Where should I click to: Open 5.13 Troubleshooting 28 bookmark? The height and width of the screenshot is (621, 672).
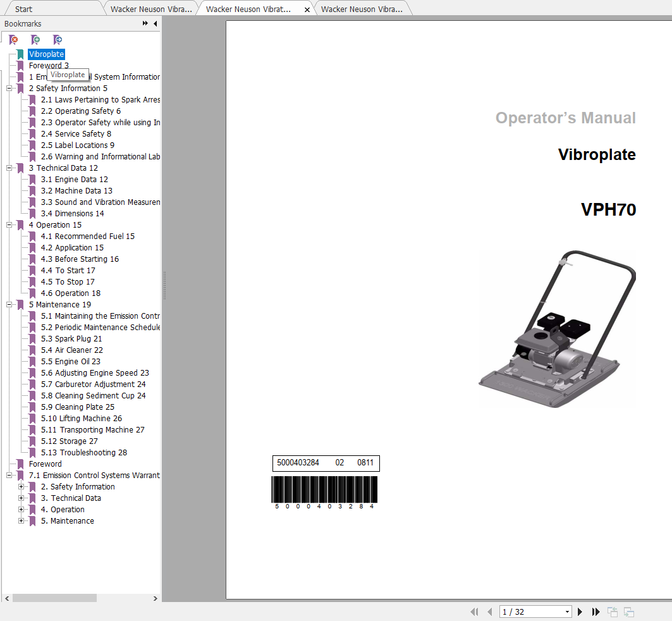[83, 453]
